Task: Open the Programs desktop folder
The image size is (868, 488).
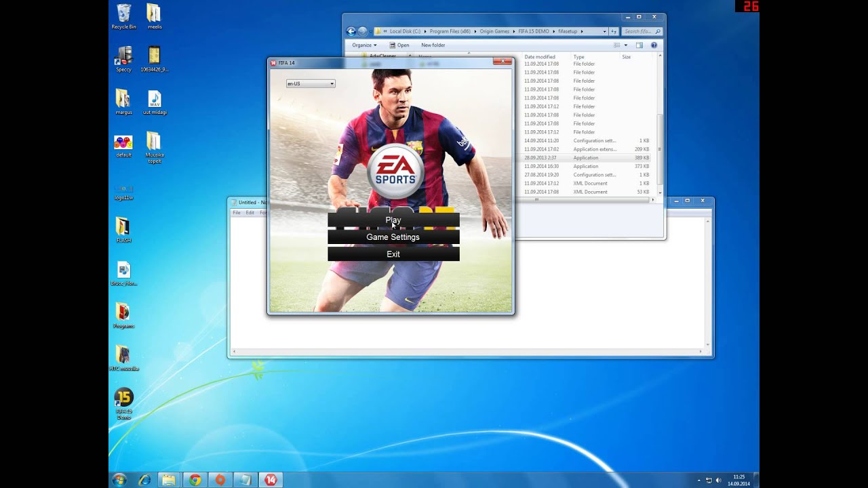Action: [x=124, y=316]
